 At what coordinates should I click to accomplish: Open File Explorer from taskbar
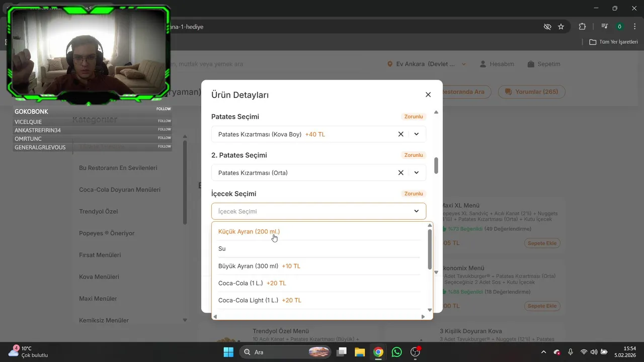click(359, 352)
